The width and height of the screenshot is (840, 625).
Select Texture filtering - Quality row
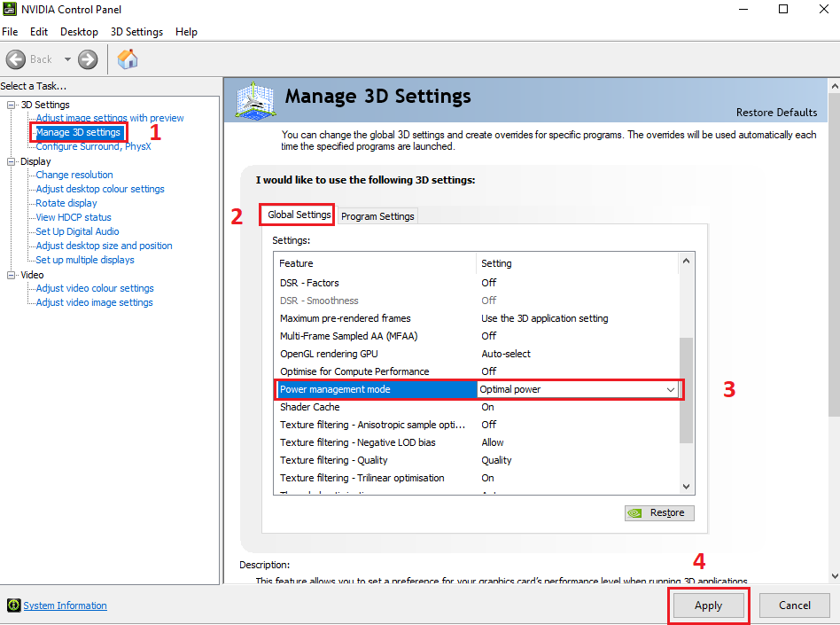(476, 460)
